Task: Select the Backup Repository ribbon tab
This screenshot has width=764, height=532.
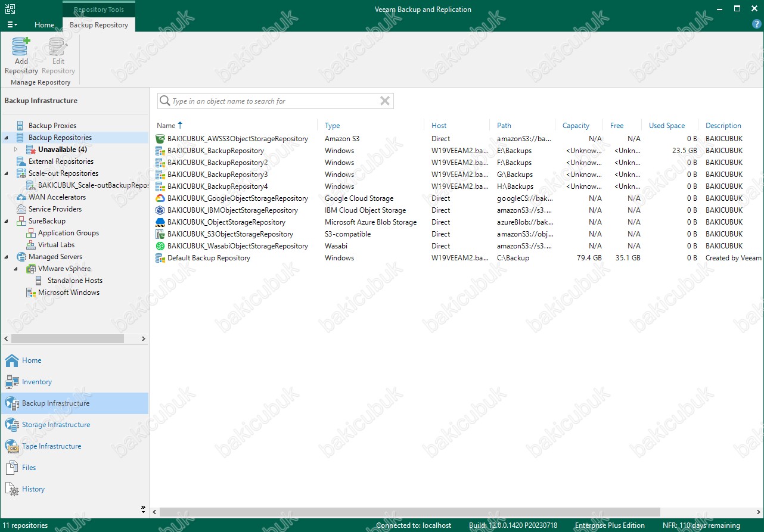Action: [x=99, y=25]
